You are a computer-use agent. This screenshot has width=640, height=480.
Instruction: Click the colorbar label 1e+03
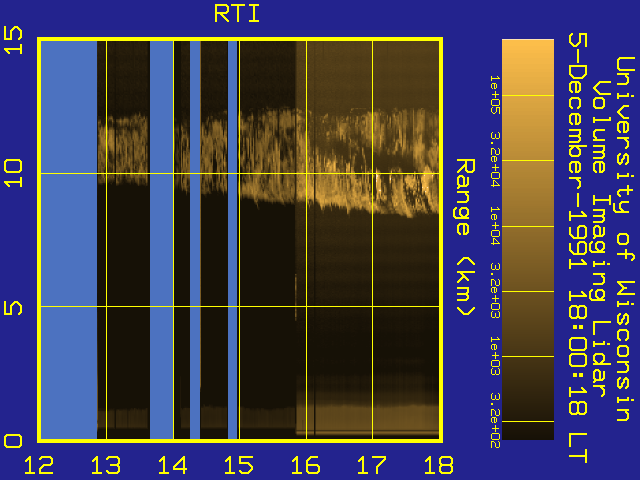tap(495, 356)
